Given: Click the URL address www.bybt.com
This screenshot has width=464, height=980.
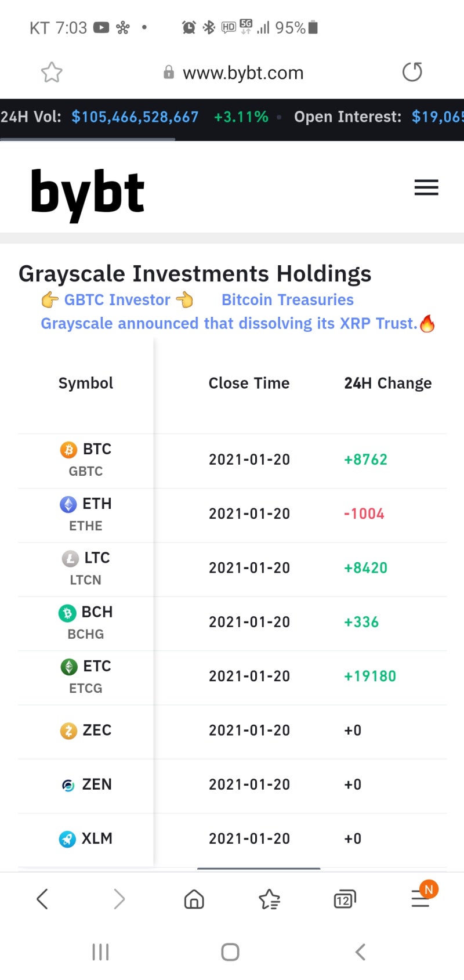Looking at the screenshot, I should (243, 73).
